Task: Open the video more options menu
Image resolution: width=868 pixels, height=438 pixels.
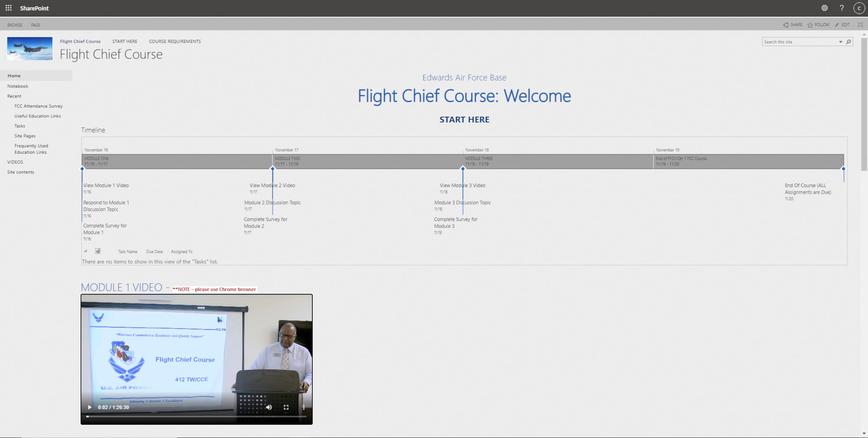Action: (303, 407)
